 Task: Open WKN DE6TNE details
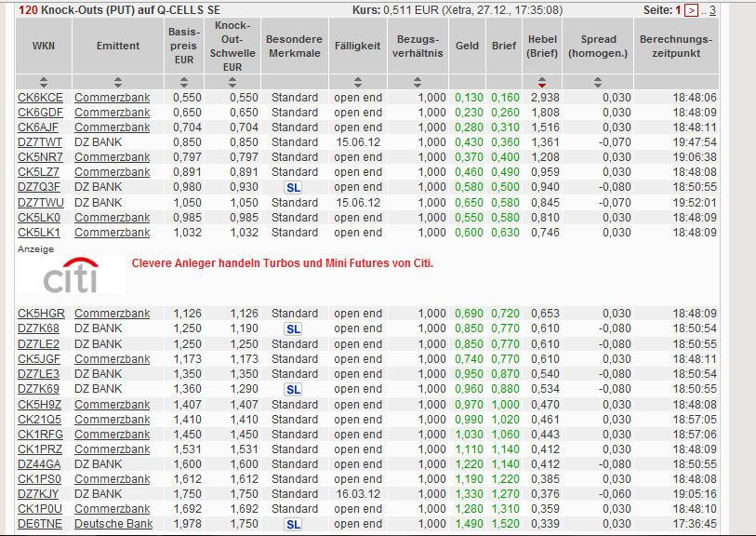coord(40,524)
